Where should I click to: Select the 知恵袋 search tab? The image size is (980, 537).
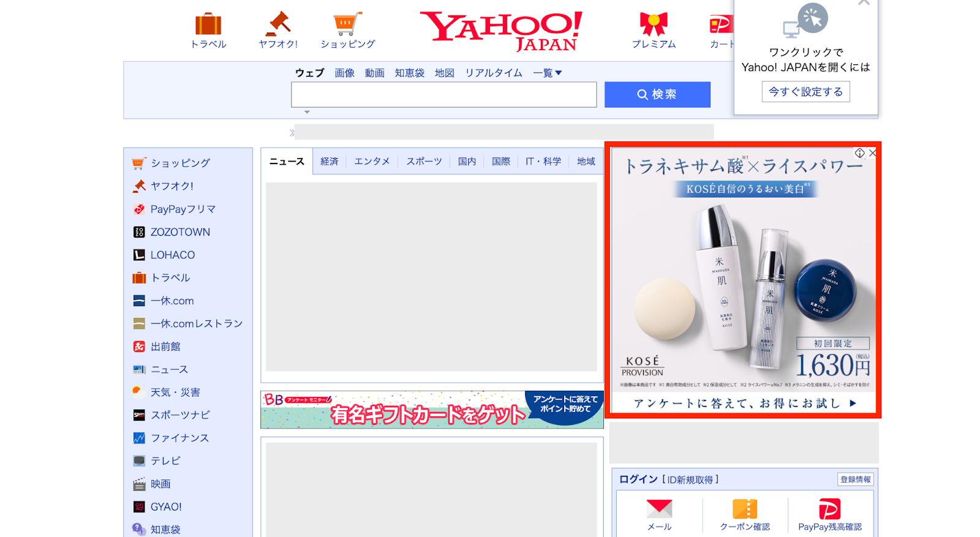(x=410, y=73)
